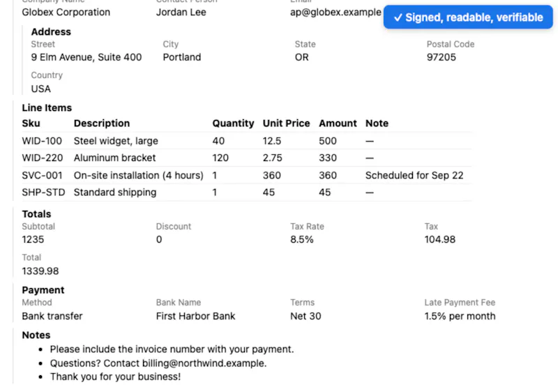This screenshot has width=558, height=392.
Task: Click note Scheduled for Sep 22
Action: click(x=414, y=175)
